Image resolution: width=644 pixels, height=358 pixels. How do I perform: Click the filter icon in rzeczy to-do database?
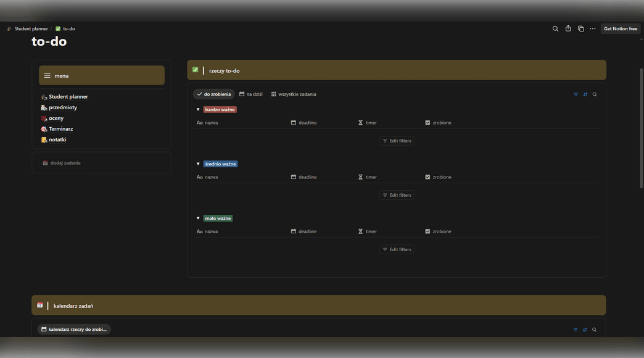576,94
